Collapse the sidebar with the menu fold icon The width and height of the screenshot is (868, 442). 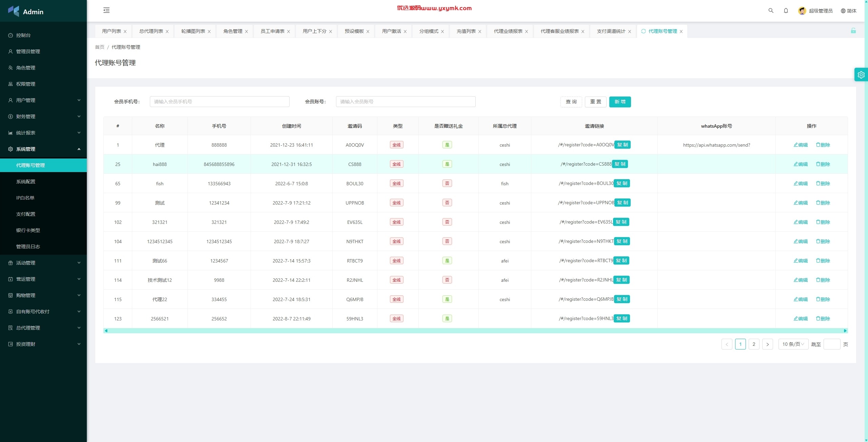tap(106, 10)
